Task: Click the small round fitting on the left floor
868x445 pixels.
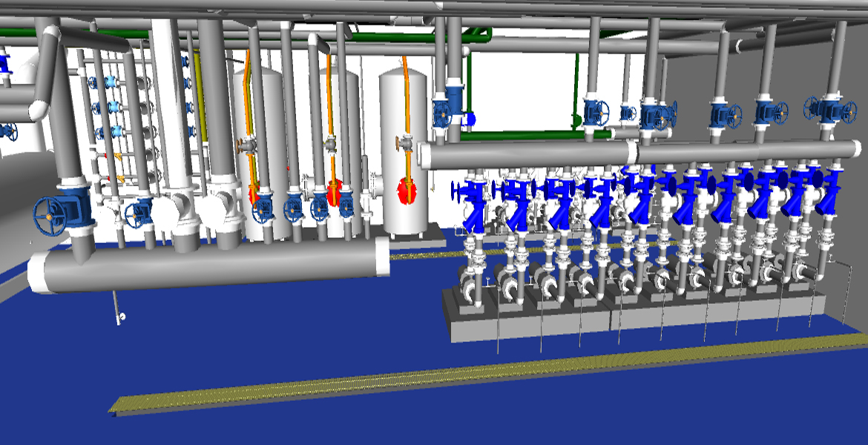Action: tap(122, 317)
